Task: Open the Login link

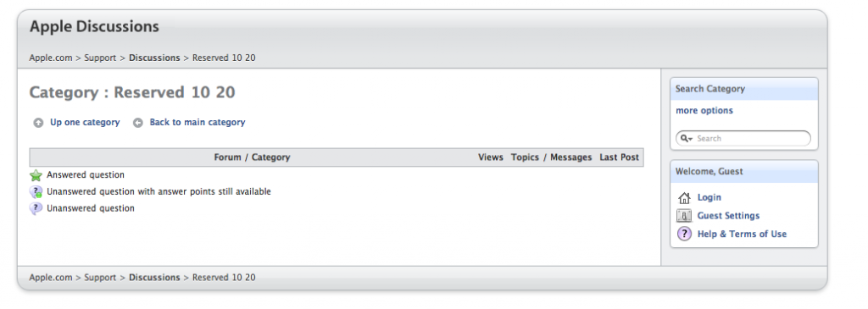Action: (709, 197)
